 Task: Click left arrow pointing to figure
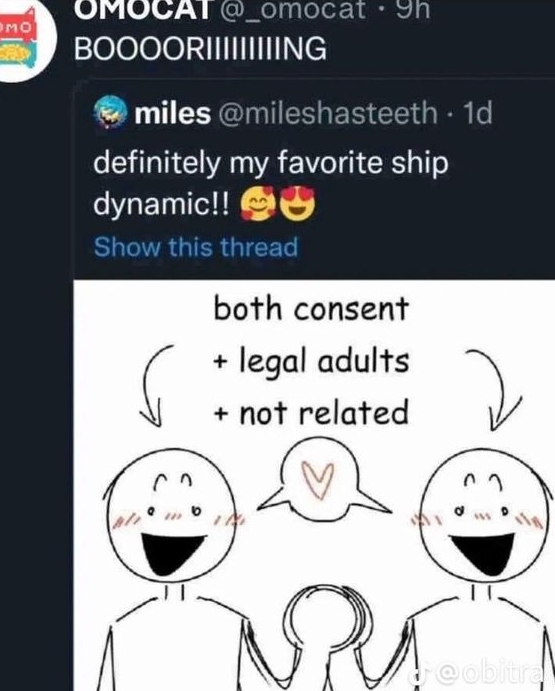click(x=153, y=385)
